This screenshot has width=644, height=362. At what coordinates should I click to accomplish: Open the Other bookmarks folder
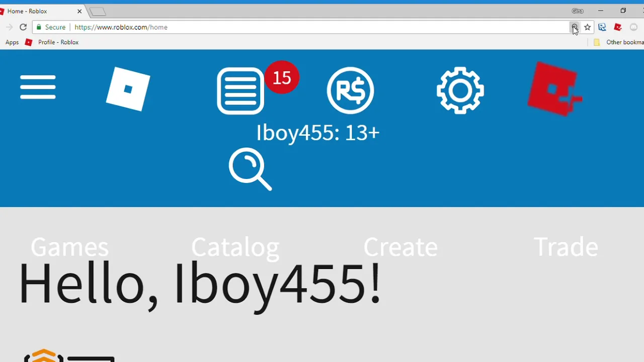(x=618, y=42)
